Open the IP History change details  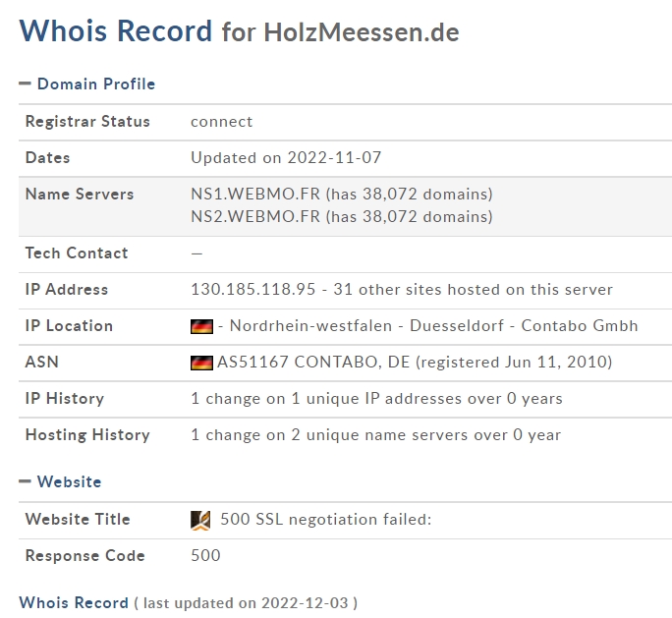click(x=376, y=399)
